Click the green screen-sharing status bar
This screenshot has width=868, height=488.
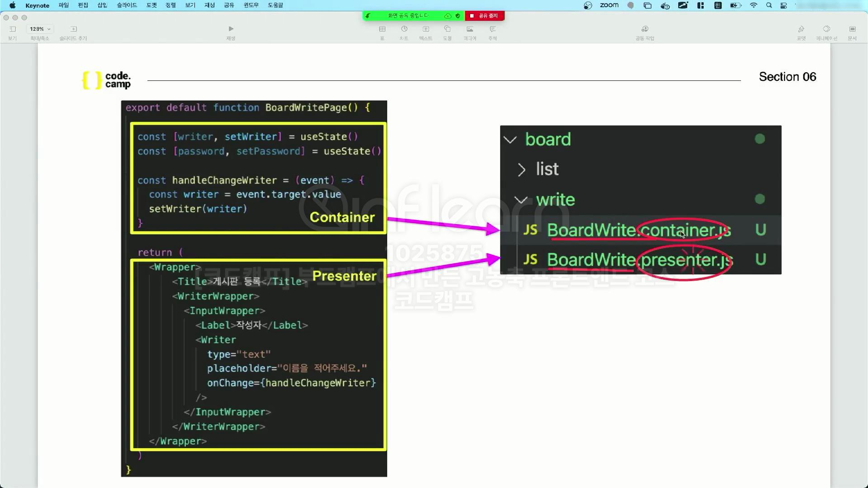click(x=408, y=16)
